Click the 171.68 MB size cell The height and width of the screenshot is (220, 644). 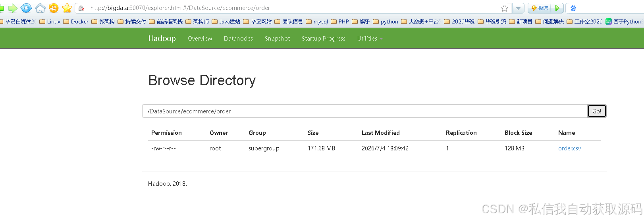[x=321, y=148]
